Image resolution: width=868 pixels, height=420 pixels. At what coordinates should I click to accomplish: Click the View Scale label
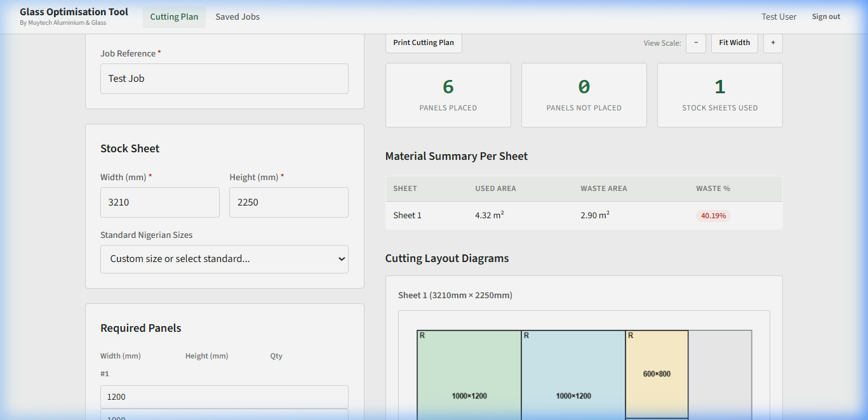click(662, 43)
